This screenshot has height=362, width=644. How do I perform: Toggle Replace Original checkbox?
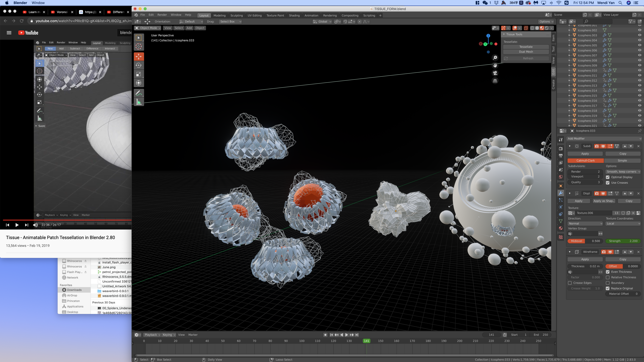pos(608,288)
